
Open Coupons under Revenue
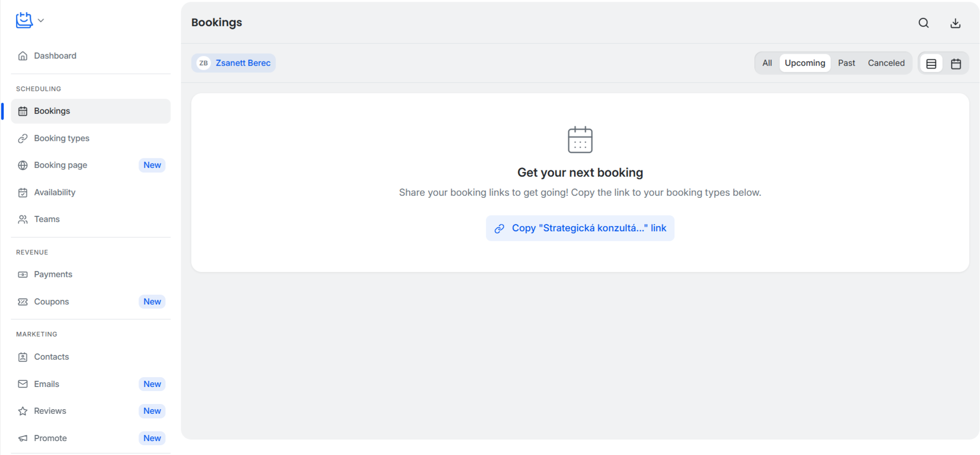click(x=51, y=301)
